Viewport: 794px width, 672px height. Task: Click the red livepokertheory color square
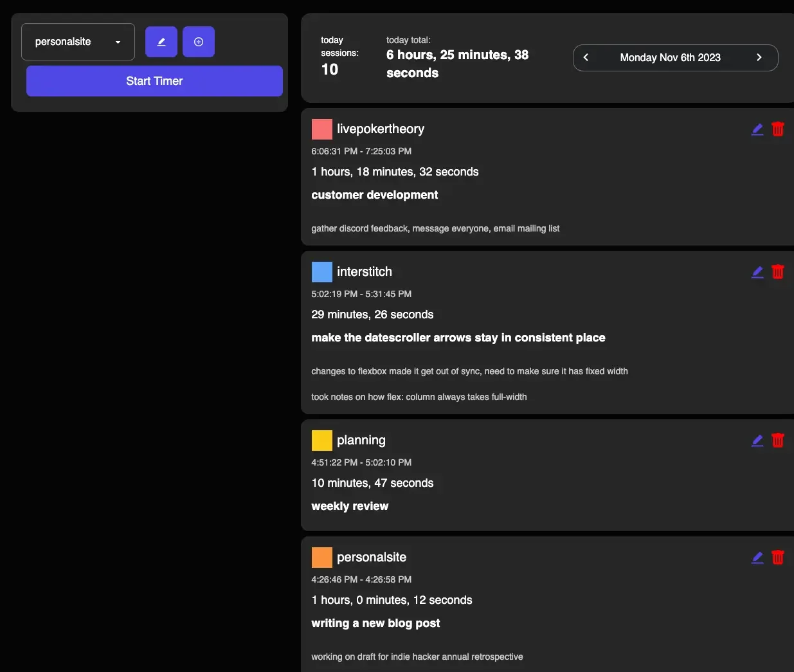click(x=322, y=129)
